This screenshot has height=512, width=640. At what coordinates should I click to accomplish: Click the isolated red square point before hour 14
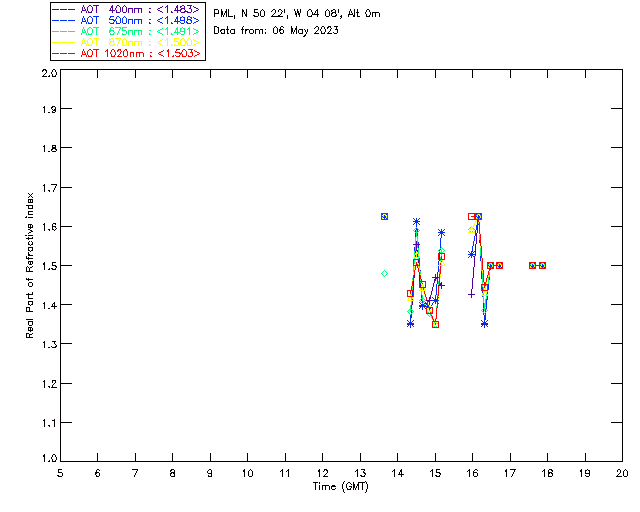pyautogui.click(x=384, y=216)
